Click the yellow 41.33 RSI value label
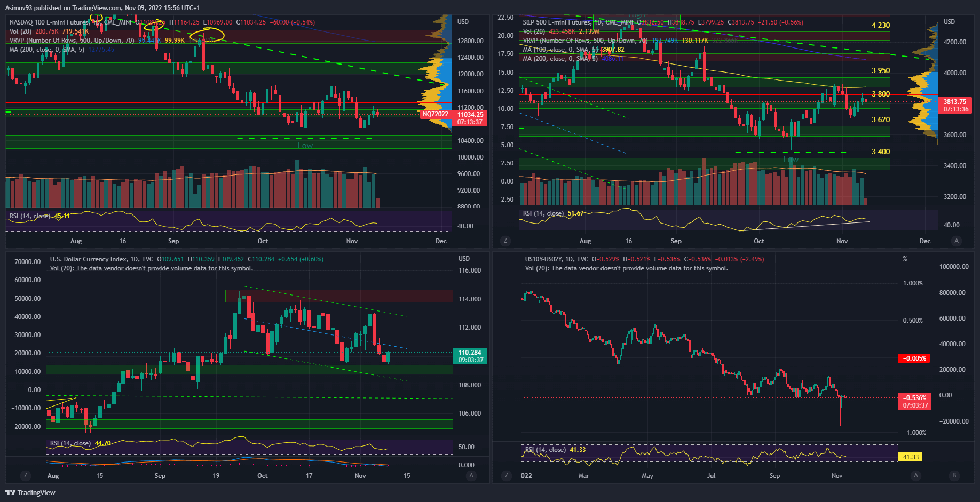This screenshot has width=980, height=502. point(910,457)
